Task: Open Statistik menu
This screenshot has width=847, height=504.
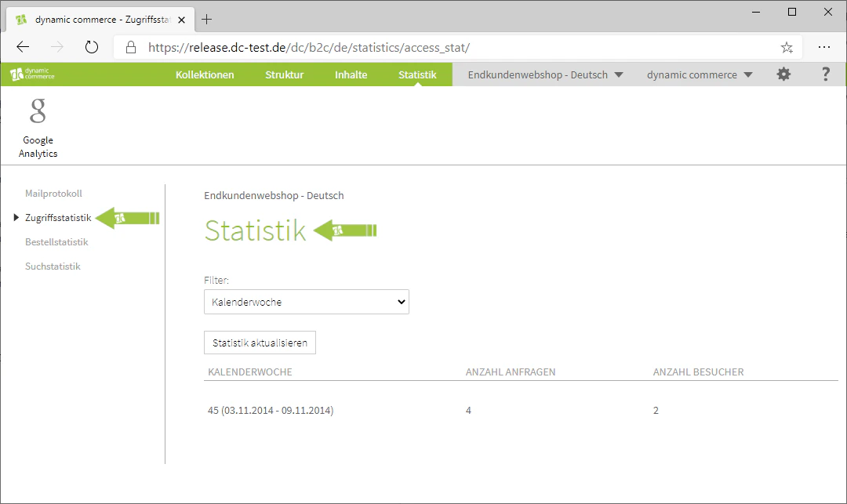Action: (417, 75)
